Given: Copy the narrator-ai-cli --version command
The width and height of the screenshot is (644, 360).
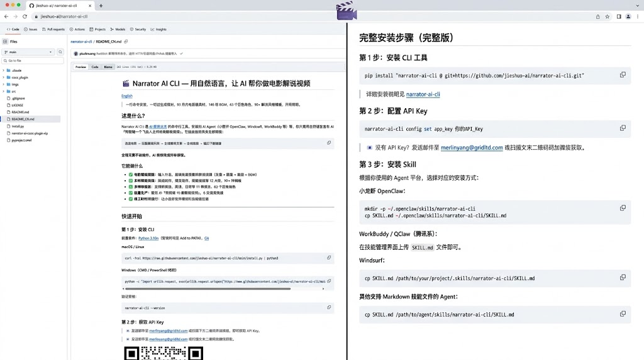Looking at the screenshot, I should click(328, 307).
